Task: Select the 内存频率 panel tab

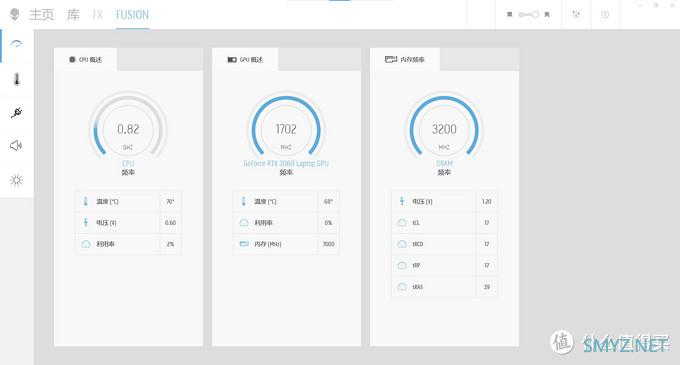Action: (405, 59)
